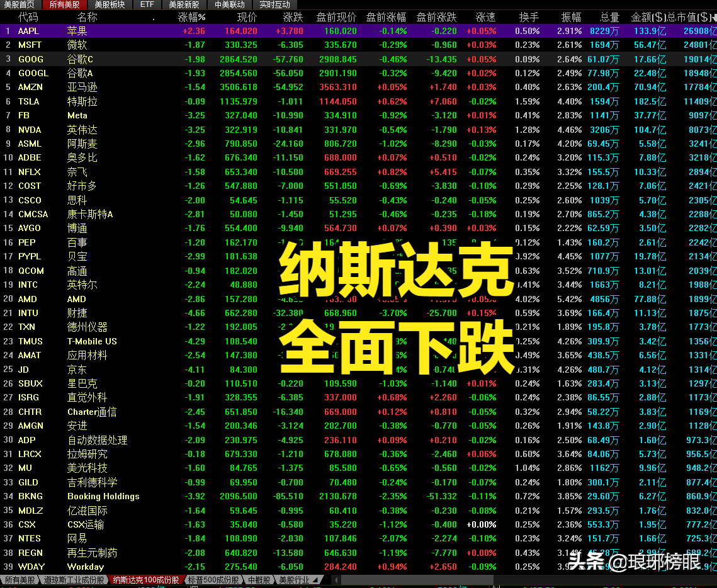Open the AMZN stock code
The height and width of the screenshot is (588, 717).
click(x=30, y=87)
